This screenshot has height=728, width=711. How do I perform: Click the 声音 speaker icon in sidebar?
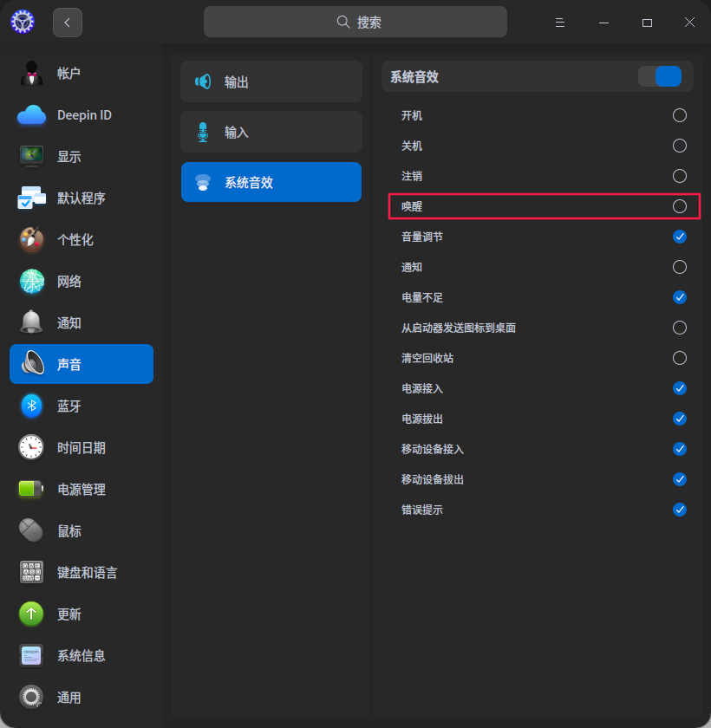coord(31,364)
